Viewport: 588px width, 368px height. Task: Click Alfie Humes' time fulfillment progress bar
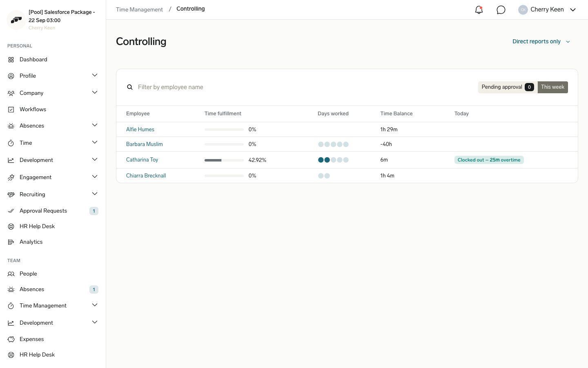(x=224, y=130)
